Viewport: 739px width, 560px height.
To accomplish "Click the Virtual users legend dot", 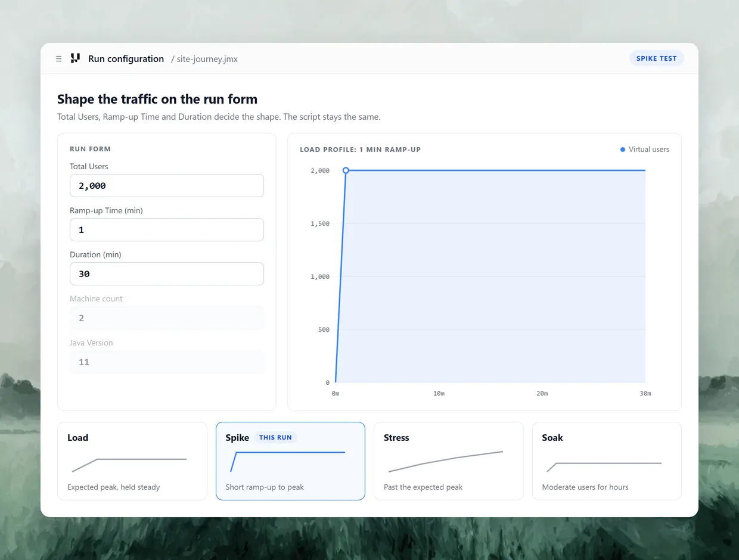I will point(623,150).
